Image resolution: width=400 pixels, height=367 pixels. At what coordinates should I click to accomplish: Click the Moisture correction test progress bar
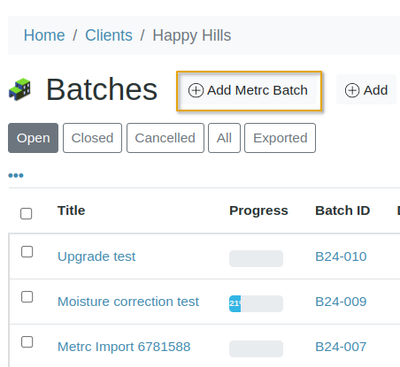click(x=256, y=304)
